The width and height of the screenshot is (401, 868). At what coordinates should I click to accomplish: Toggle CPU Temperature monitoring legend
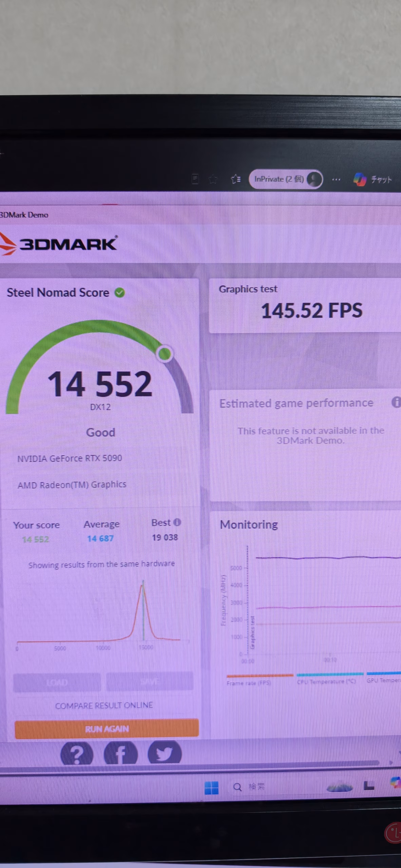tap(330, 678)
